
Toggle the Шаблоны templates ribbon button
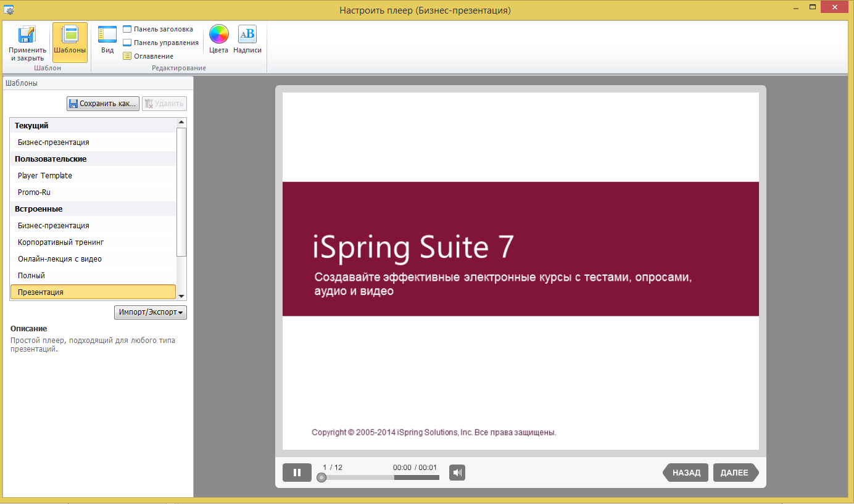tap(70, 43)
